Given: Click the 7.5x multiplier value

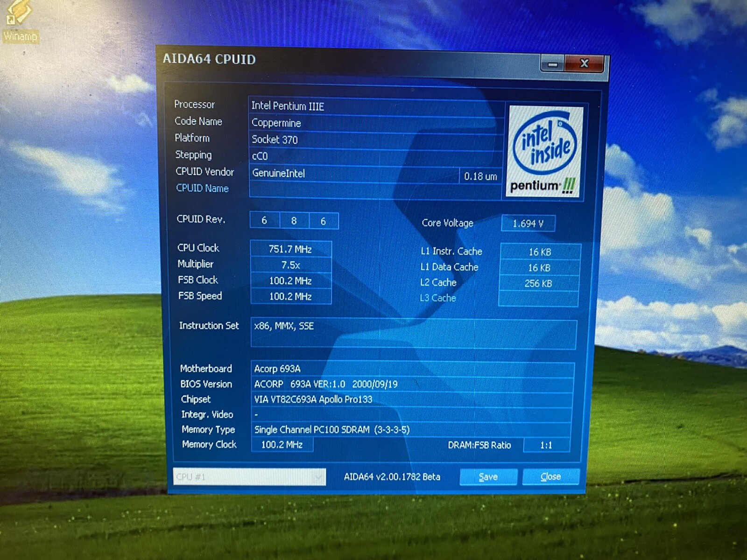Looking at the screenshot, I should coord(290,265).
